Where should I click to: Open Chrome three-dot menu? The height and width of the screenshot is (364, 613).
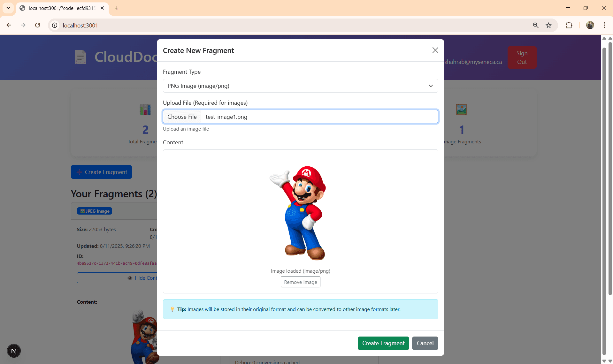point(604,25)
